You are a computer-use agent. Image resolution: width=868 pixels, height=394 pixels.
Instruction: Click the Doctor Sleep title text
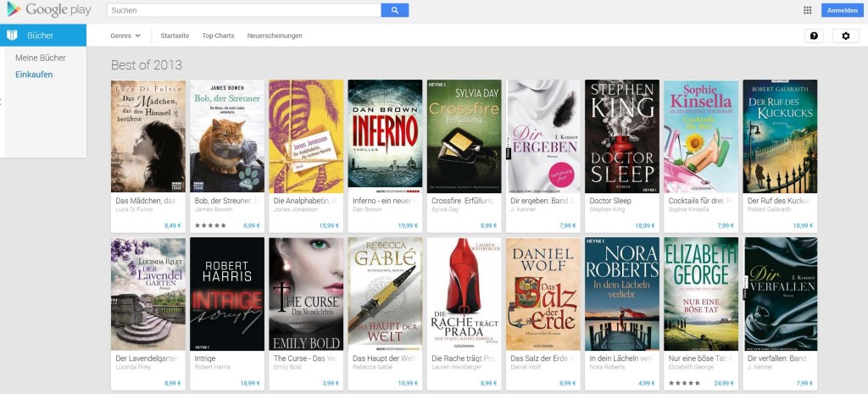(x=610, y=201)
